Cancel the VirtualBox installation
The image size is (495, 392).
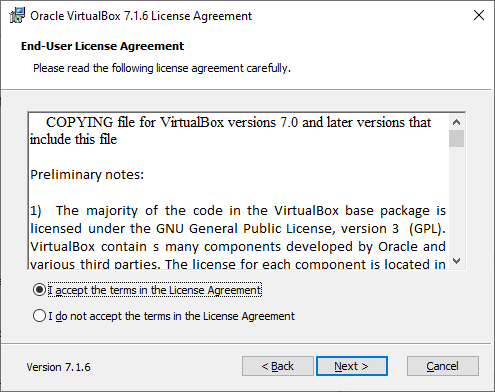(x=443, y=366)
